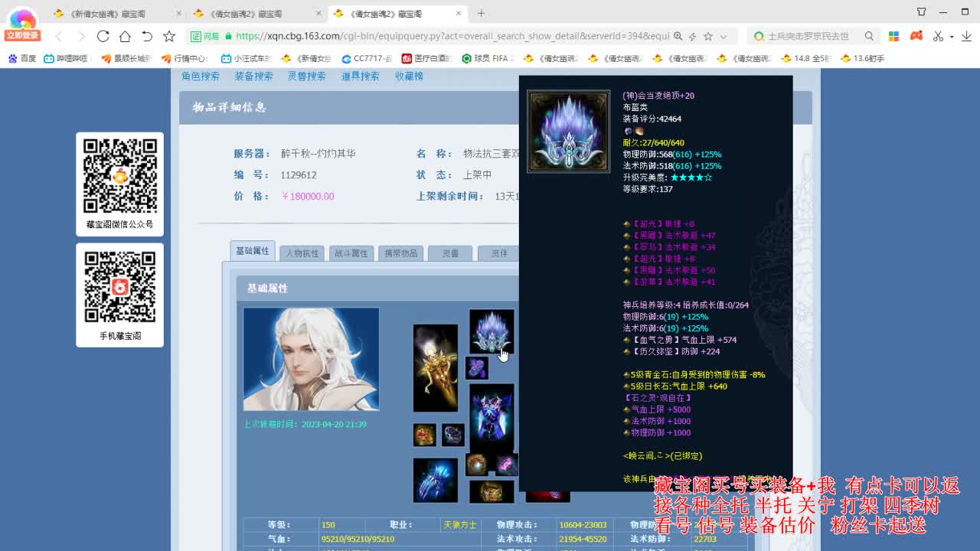Open the 装备搜索 menu item
The image size is (980, 551).
253,76
